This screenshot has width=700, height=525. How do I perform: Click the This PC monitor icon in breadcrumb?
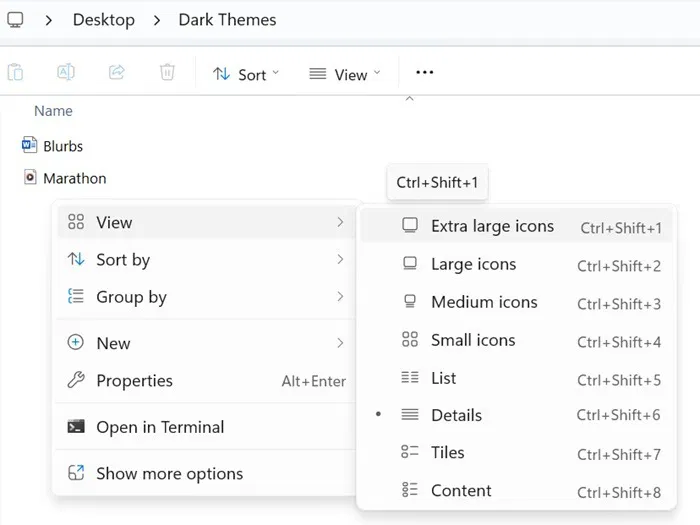(x=15, y=19)
